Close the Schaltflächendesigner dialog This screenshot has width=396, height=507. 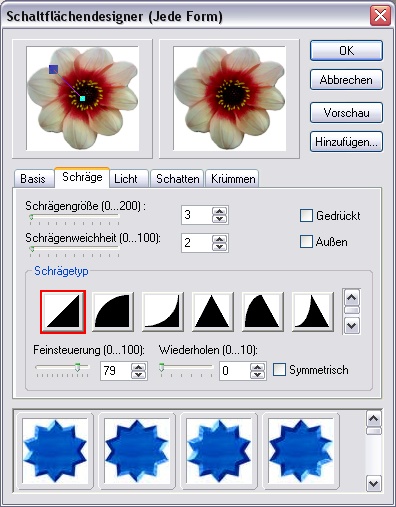coord(380,16)
